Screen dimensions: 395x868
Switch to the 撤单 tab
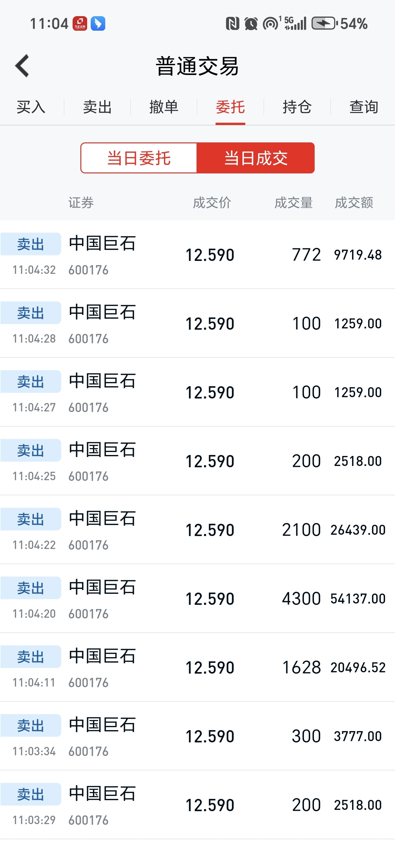[164, 107]
